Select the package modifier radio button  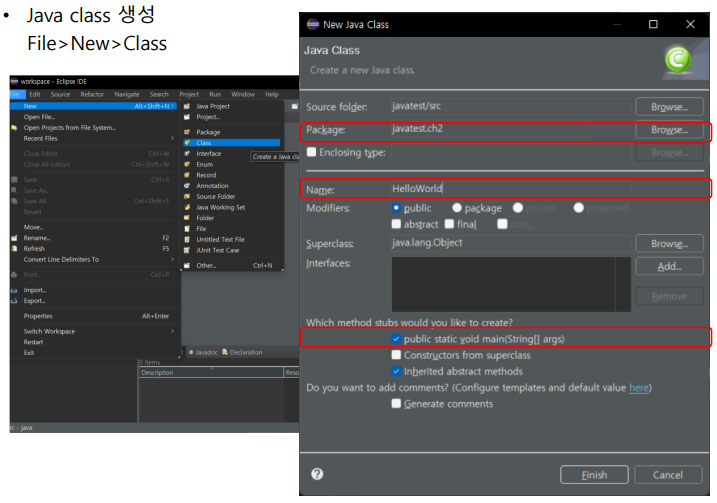point(457,208)
